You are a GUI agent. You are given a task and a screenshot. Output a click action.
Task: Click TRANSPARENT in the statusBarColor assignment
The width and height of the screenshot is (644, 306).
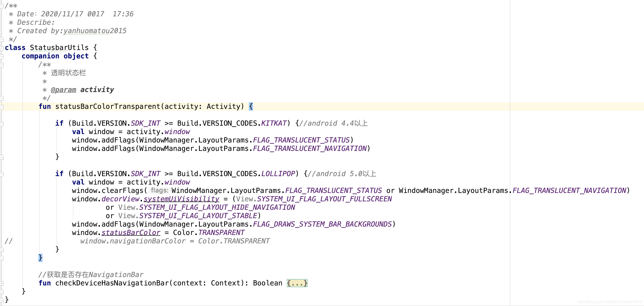[x=221, y=233]
